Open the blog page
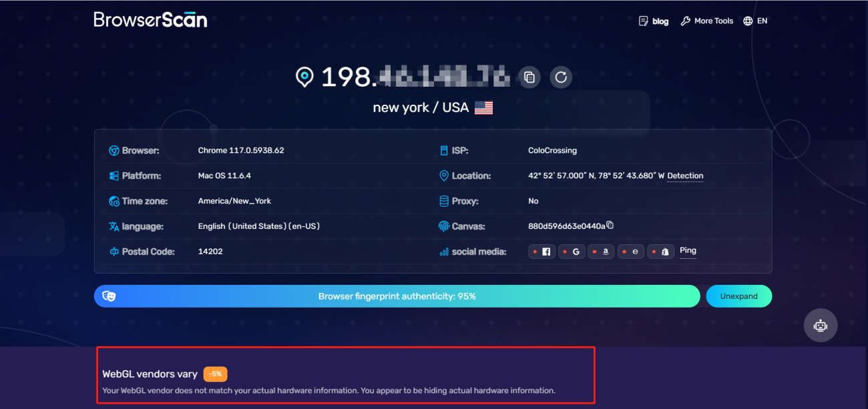This screenshot has height=409, width=868. (x=653, y=21)
